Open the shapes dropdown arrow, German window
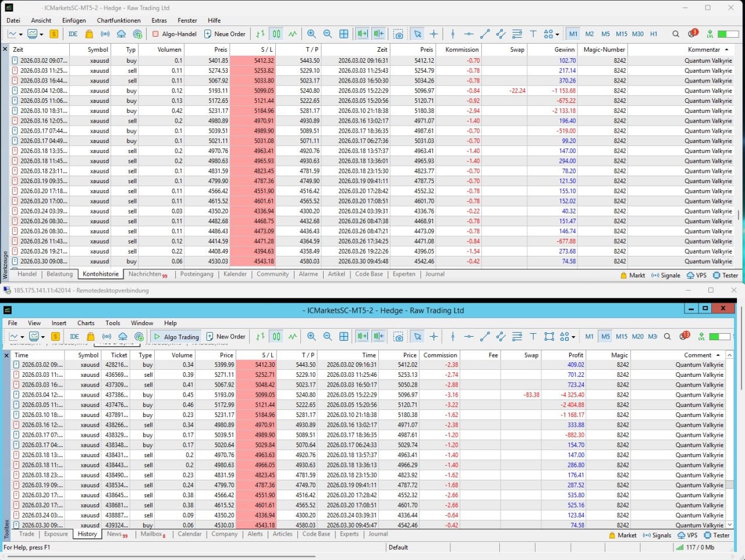The height and width of the screenshot is (560, 745). tap(557, 34)
